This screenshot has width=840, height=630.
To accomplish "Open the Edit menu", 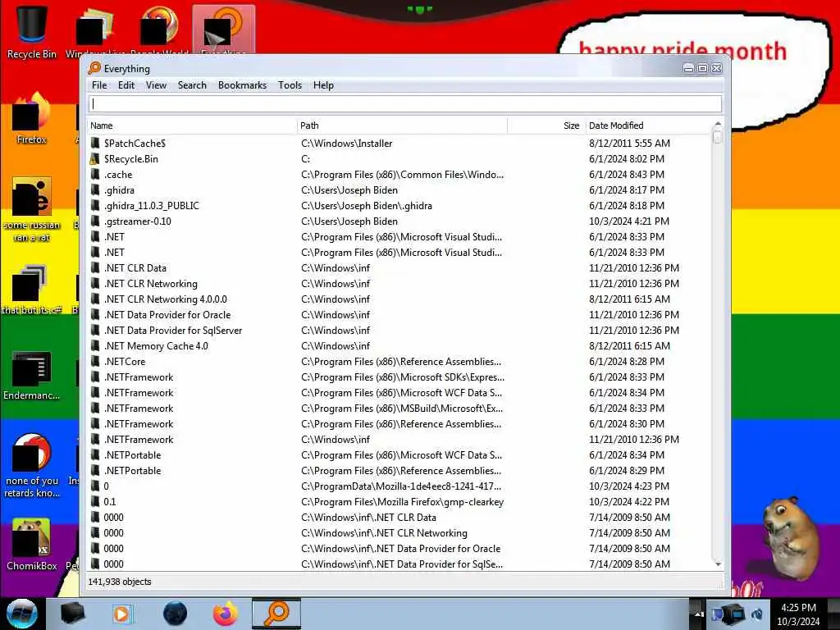I will (126, 85).
